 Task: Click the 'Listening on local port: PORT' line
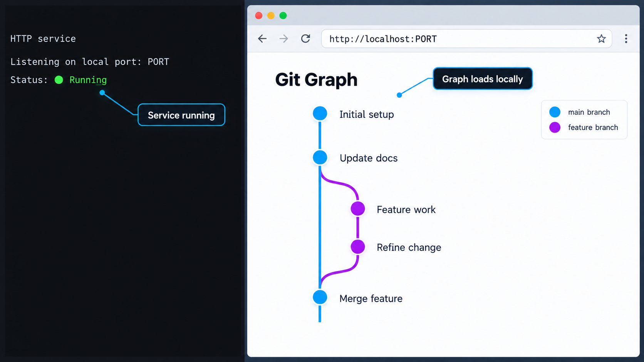click(x=90, y=62)
